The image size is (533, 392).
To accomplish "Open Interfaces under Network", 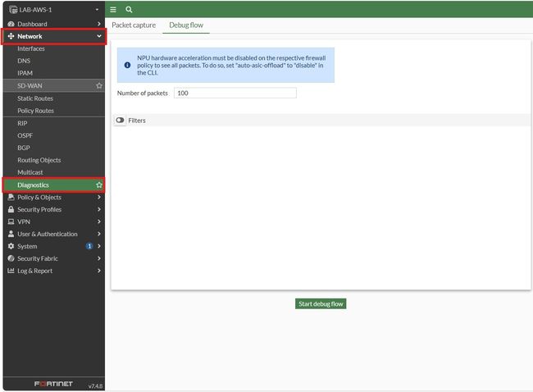I will point(31,48).
